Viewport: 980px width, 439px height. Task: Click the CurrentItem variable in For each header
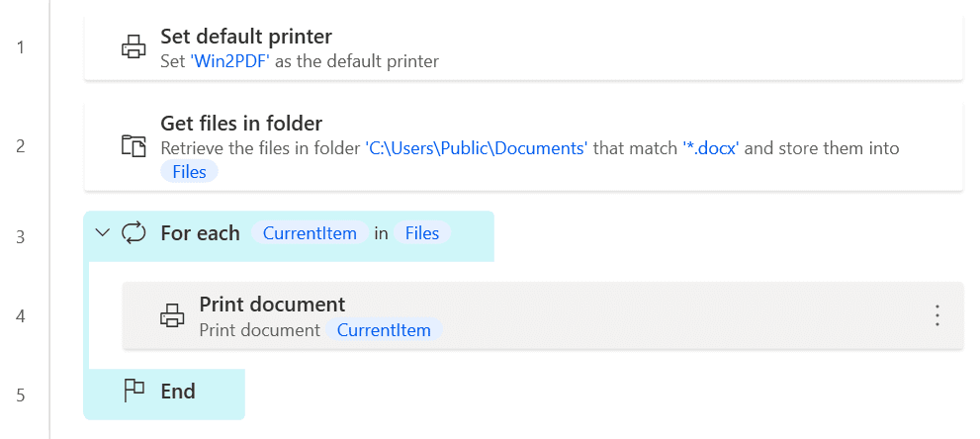[x=310, y=233]
